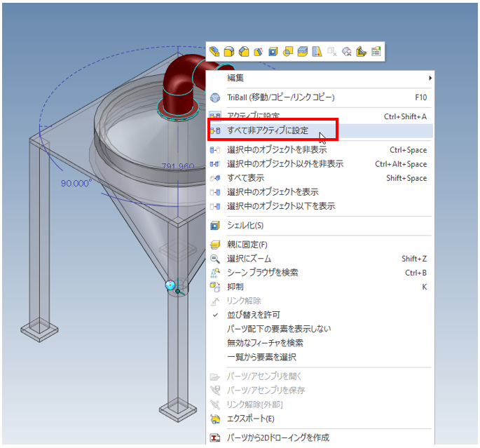Viewport: 480px width, 448px height.
Task: Click the split part icon with wavy cut
Action: [x=303, y=51]
